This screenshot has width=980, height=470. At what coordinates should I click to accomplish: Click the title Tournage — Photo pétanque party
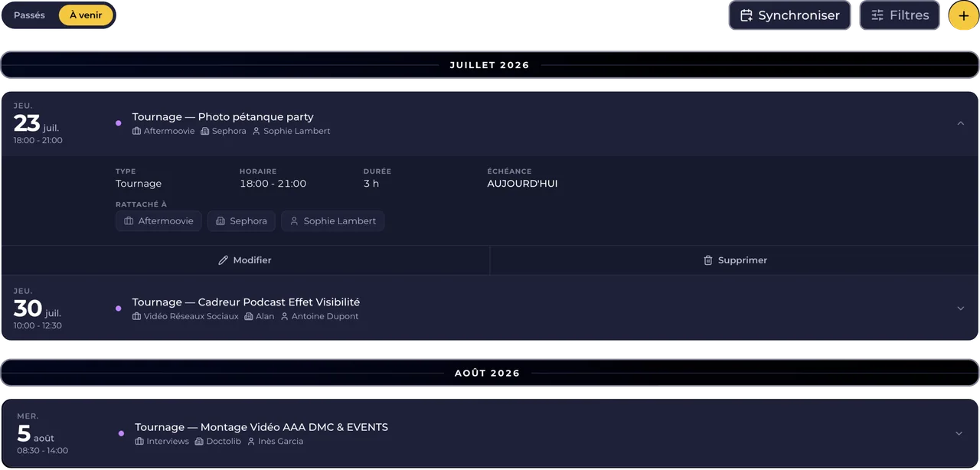223,117
